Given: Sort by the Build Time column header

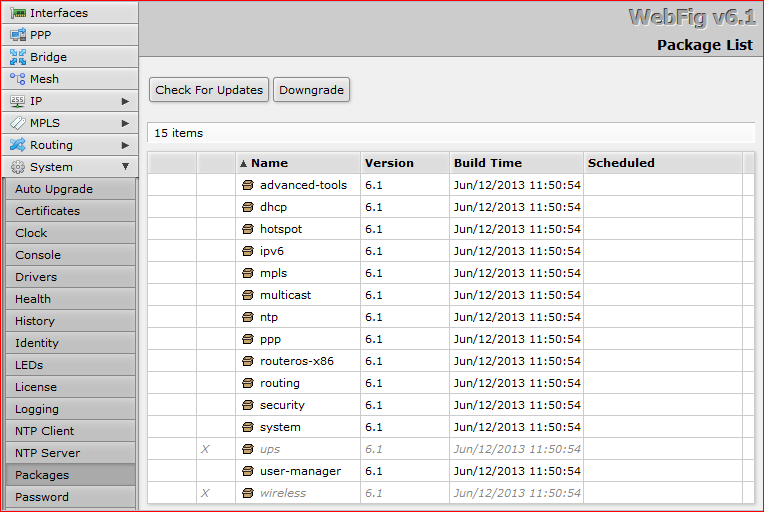Looking at the screenshot, I should (516, 163).
